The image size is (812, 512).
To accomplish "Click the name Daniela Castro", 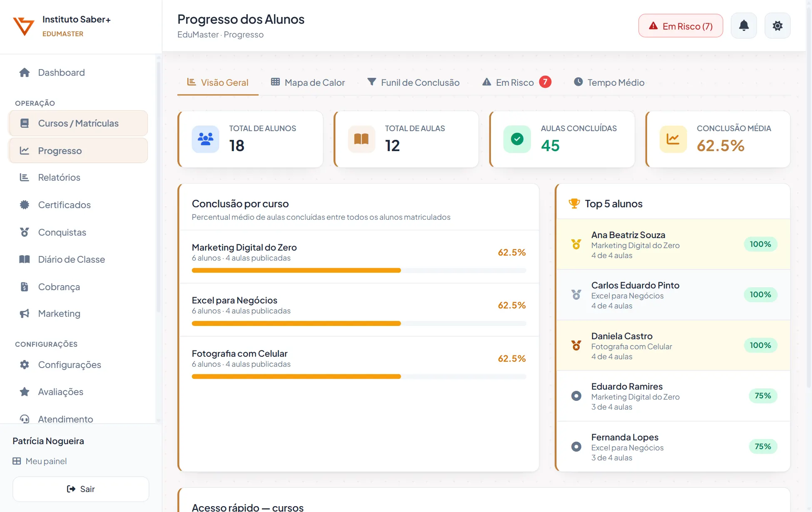I will pos(622,336).
